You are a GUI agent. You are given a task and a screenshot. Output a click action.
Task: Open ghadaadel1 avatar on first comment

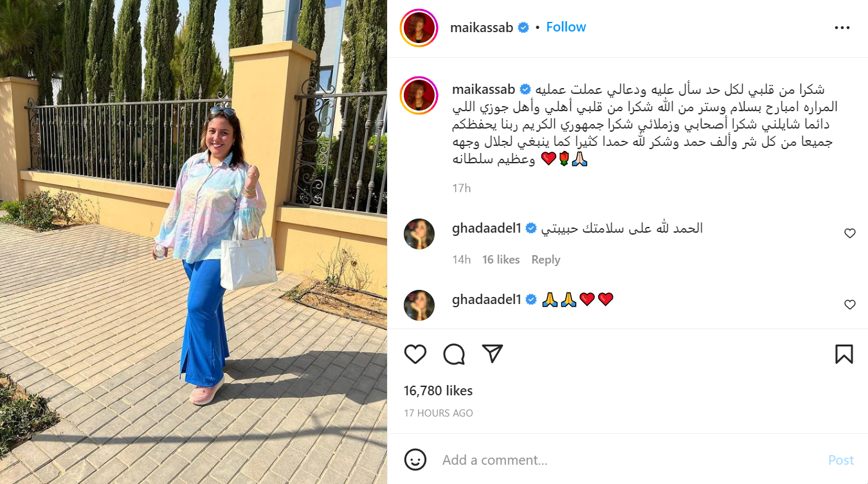419,233
